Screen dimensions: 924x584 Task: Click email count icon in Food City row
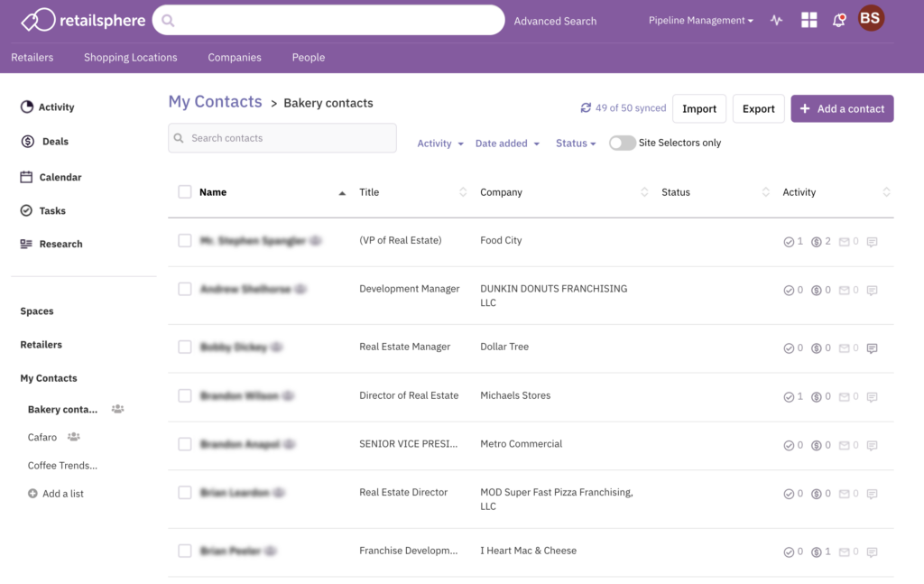(x=844, y=242)
